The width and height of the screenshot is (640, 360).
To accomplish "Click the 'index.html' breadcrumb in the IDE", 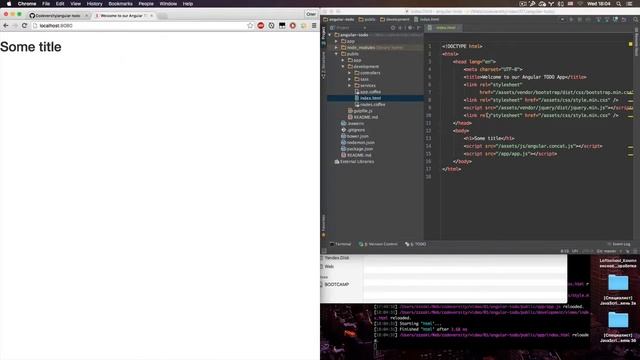I will click(427, 19).
